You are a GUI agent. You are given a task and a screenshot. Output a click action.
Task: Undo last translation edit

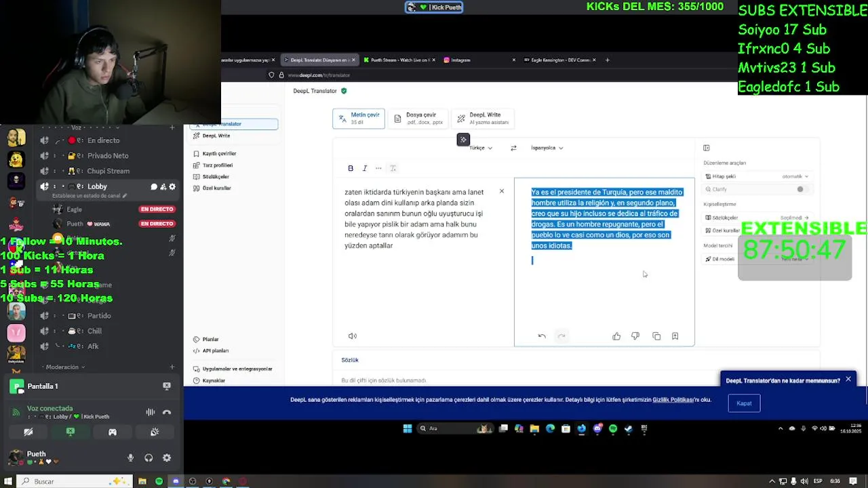(542, 336)
